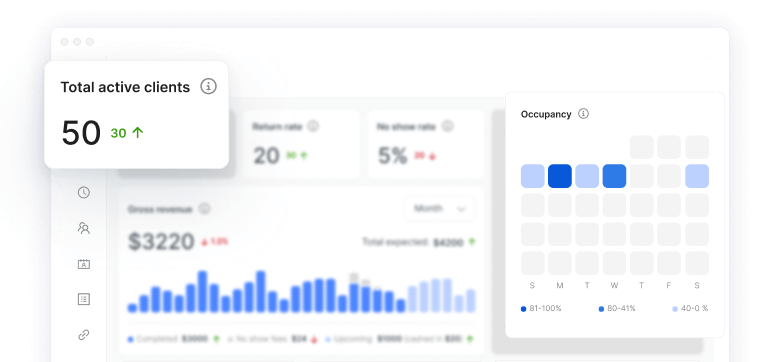Open the clients people icon in the sidebar

pos(84,228)
